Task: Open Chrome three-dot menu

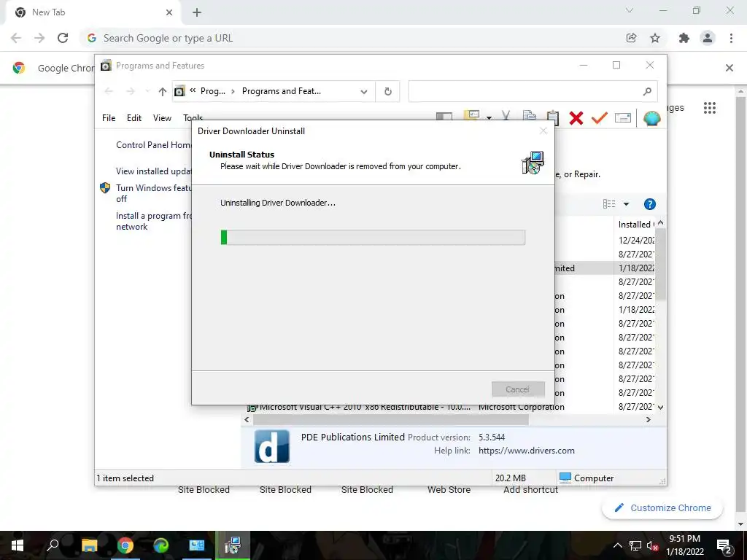Action: click(731, 38)
